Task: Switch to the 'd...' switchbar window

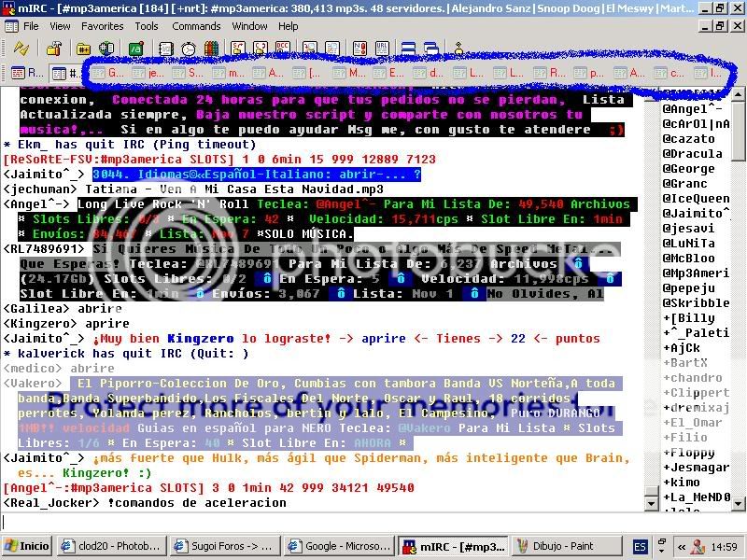Action: (x=429, y=74)
